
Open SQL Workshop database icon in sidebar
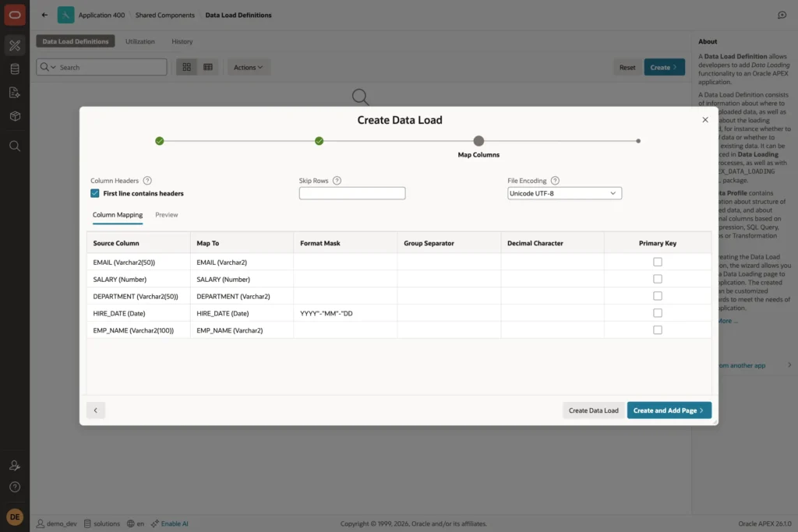pyautogui.click(x=15, y=69)
